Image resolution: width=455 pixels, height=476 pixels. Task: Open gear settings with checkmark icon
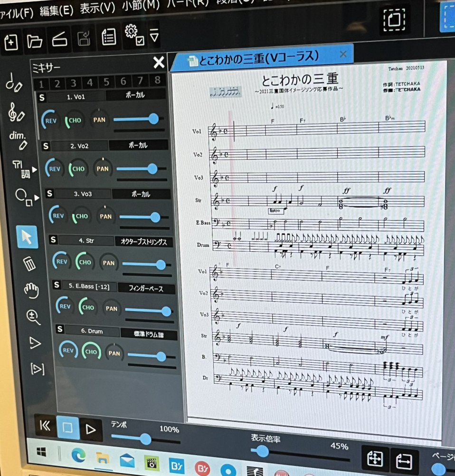134,34
